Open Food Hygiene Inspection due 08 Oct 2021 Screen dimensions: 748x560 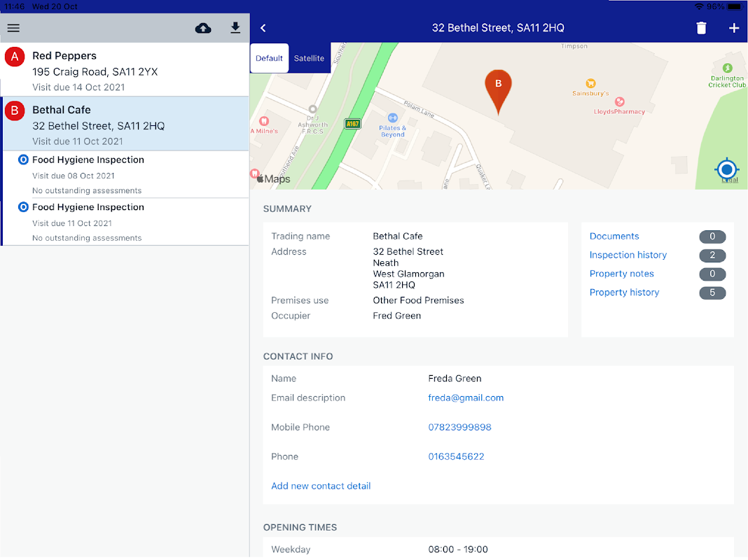click(x=125, y=174)
